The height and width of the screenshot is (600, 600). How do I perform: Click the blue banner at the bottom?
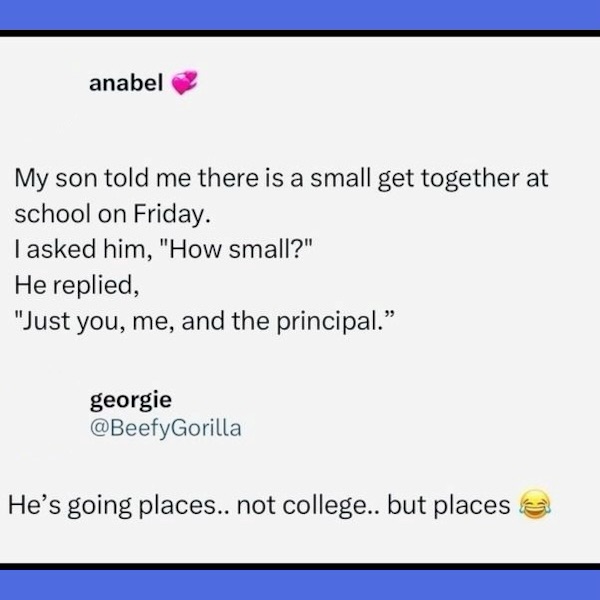click(300, 585)
